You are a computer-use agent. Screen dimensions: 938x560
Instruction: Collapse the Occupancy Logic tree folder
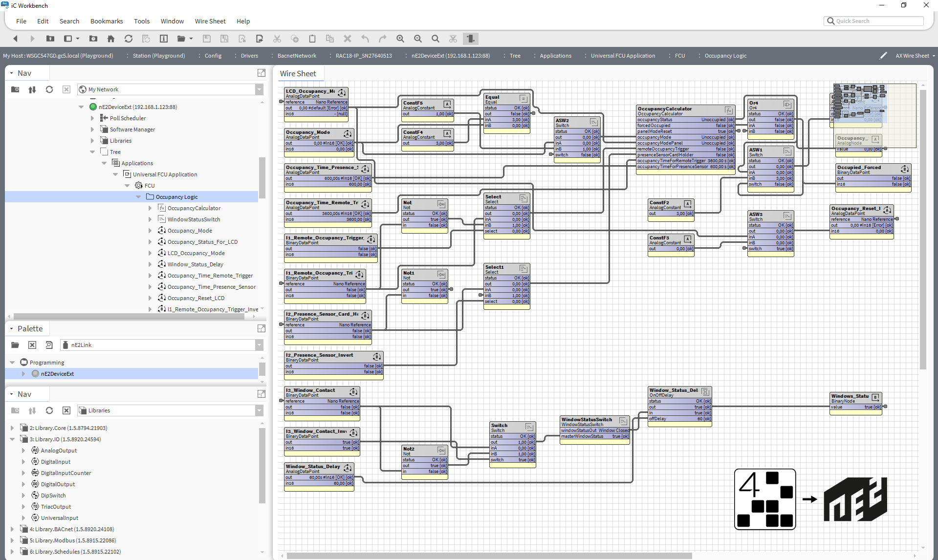pos(139,197)
